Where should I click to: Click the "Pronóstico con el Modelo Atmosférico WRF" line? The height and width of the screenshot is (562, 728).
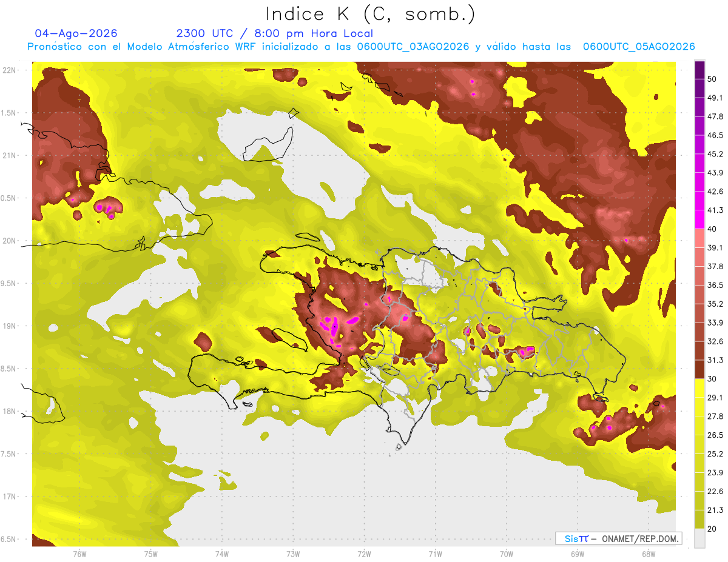pos(361,47)
